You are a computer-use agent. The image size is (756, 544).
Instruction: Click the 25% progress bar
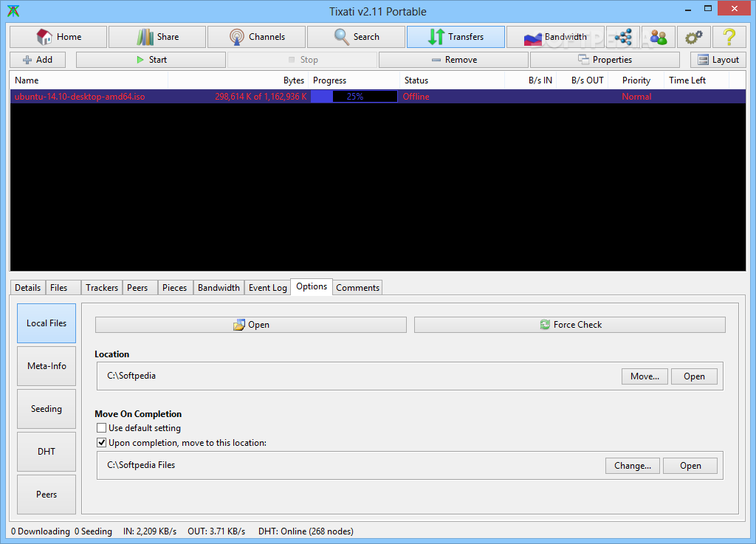(x=354, y=97)
